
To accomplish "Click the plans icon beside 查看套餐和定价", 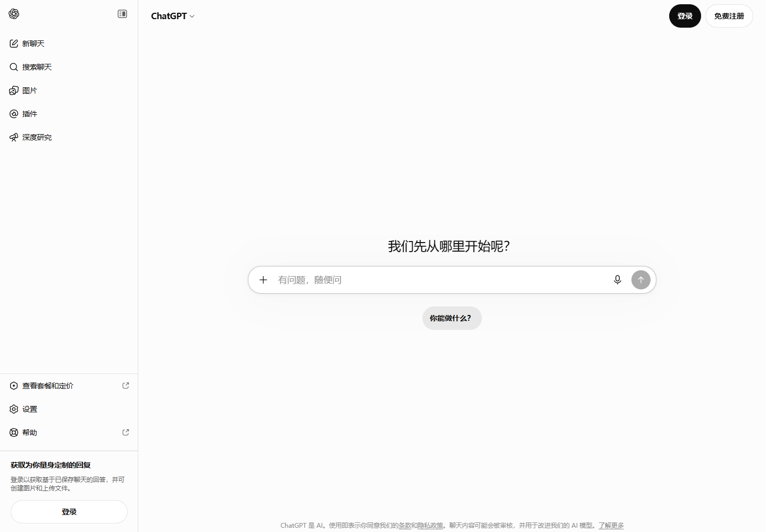I will click(14, 386).
